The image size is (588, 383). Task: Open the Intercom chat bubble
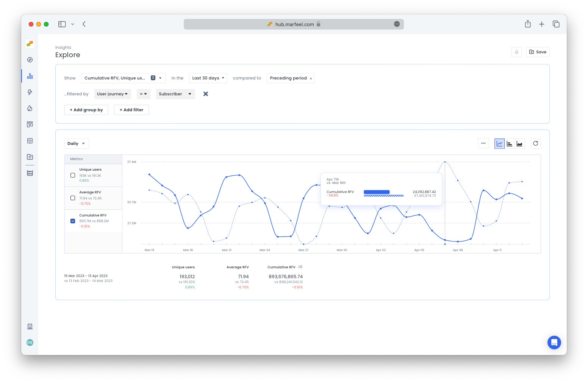(x=554, y=343)
